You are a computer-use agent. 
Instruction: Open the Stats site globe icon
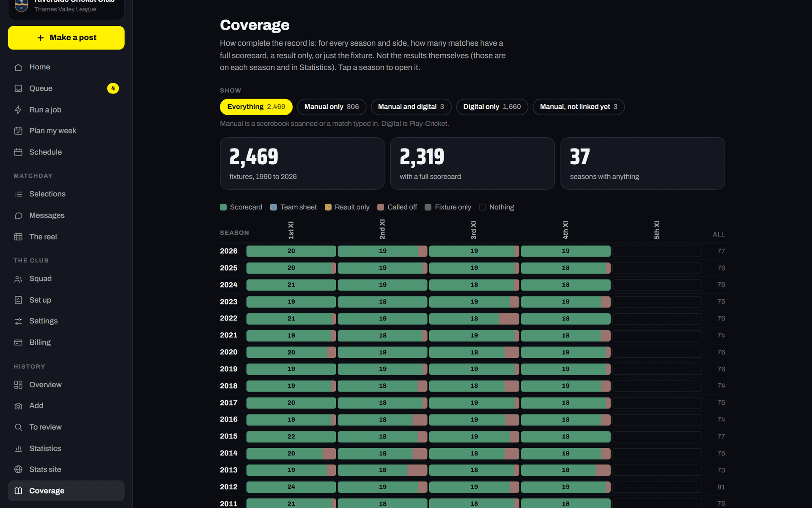[x=18, y=469]
